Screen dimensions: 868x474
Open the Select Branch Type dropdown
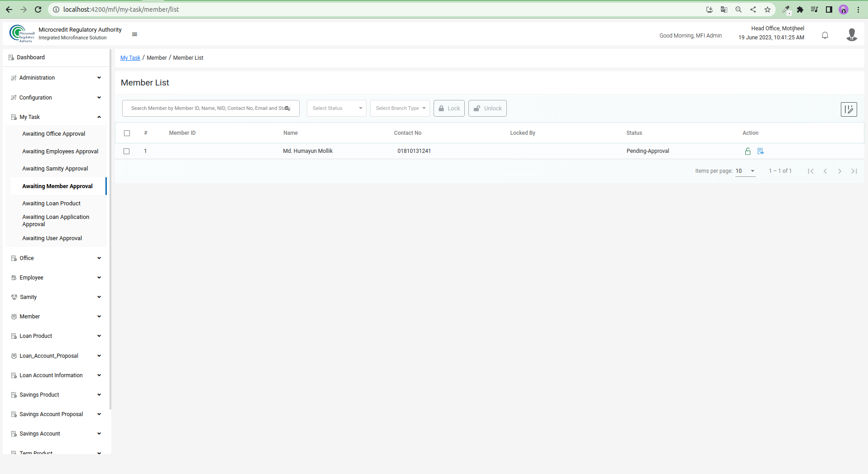[400, 109]
